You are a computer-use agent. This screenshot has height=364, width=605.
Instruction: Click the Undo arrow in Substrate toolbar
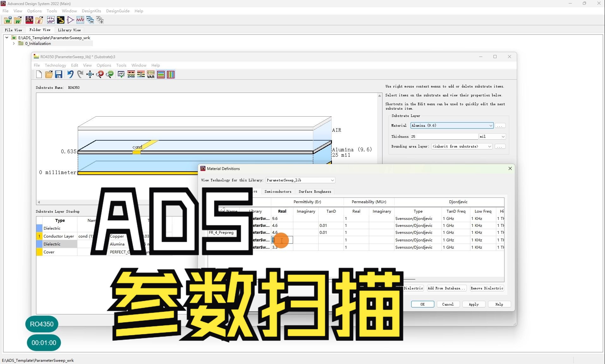[x=70, y=74]
